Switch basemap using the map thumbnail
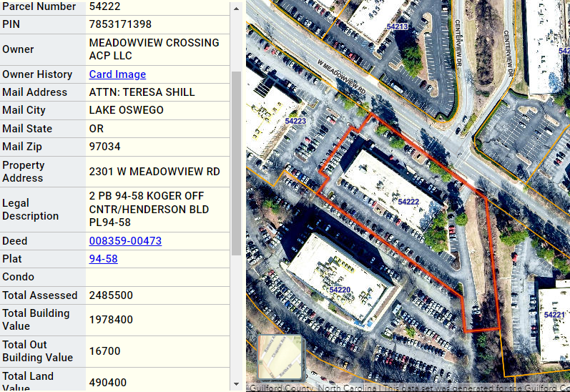Image resolution: width=570 pixels, height=392 pixels. pos(280,358)
